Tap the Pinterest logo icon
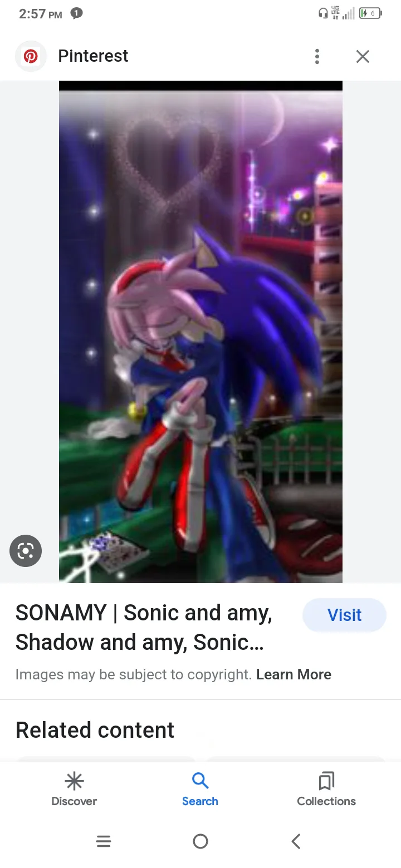Viewport: 401px width, 868px height. 31,56
